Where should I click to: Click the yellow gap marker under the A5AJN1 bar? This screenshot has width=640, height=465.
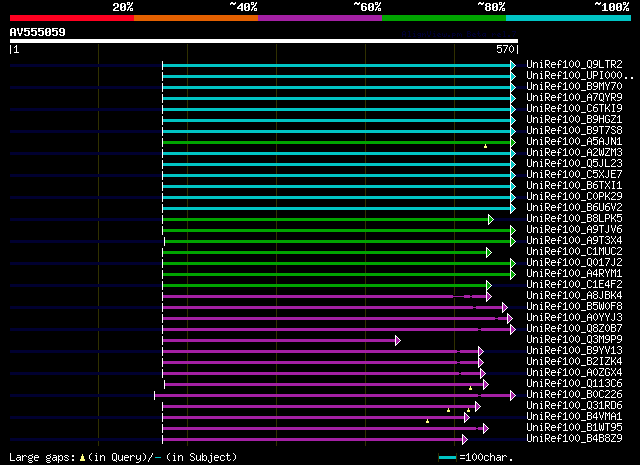pyautogui.click(x=485, y=146)
